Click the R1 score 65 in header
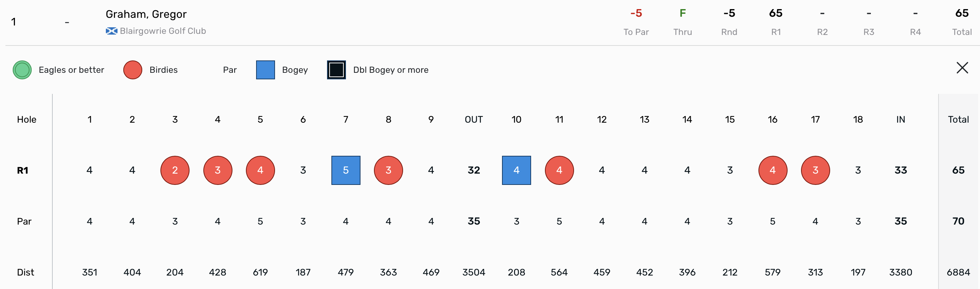980x289 pixels. coord(775,13)
